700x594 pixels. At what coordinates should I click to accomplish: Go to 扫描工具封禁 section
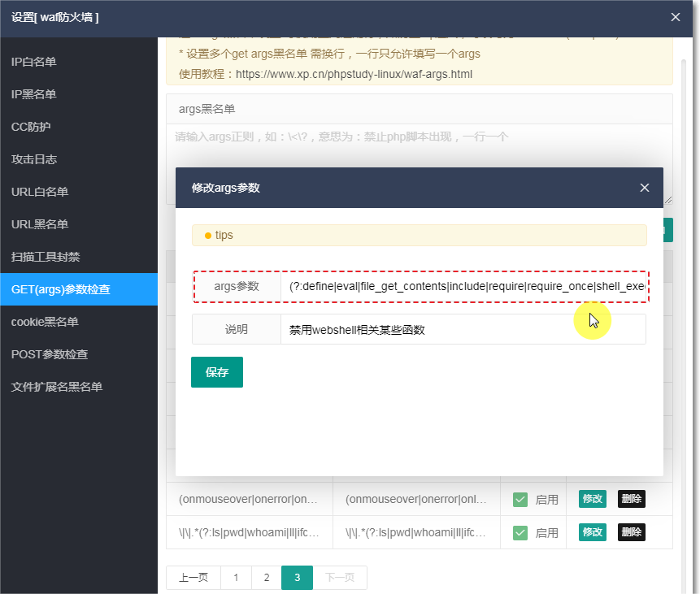click(x=79, y=257)
